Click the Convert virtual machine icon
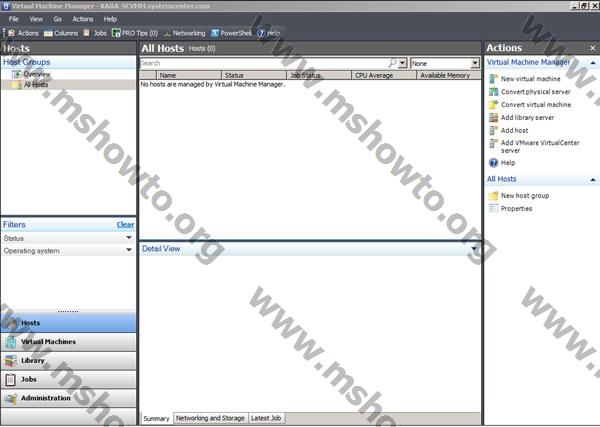 click(x=494, y=104)
